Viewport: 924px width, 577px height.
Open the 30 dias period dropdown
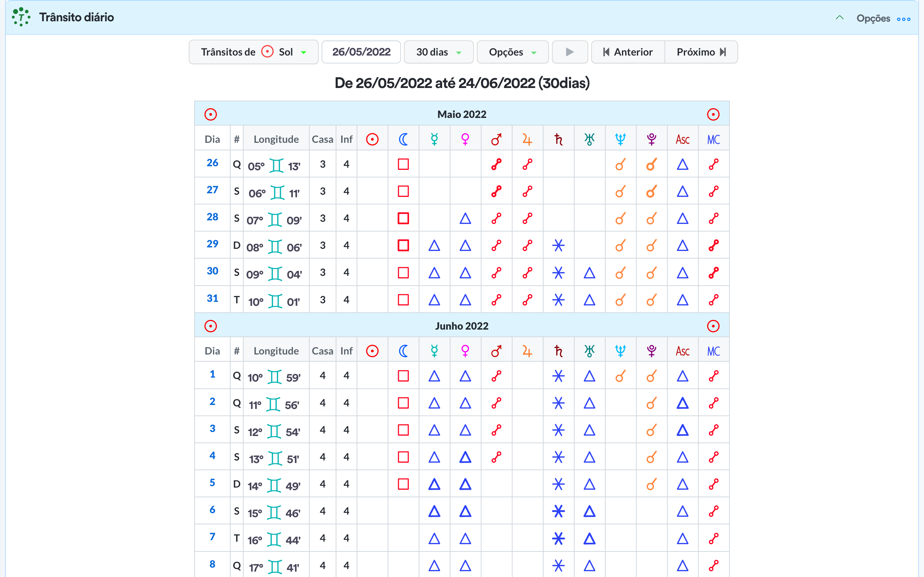(438, 52)
